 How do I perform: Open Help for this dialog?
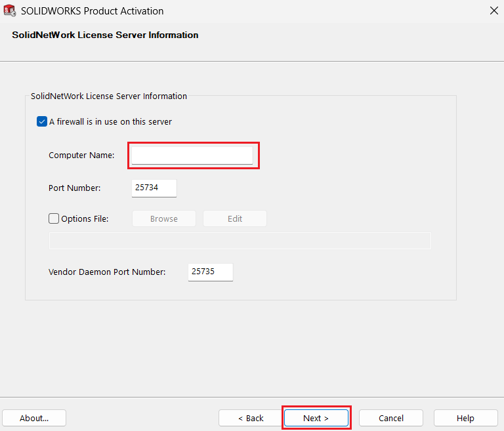[466, 418]
